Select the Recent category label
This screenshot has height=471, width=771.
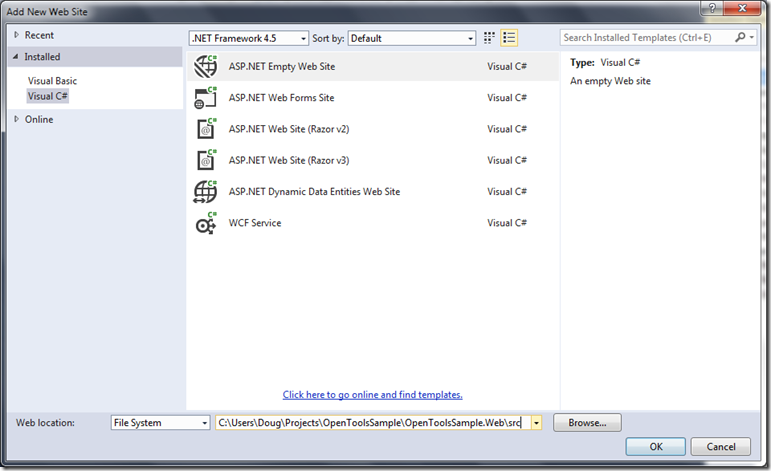[39, 35]
